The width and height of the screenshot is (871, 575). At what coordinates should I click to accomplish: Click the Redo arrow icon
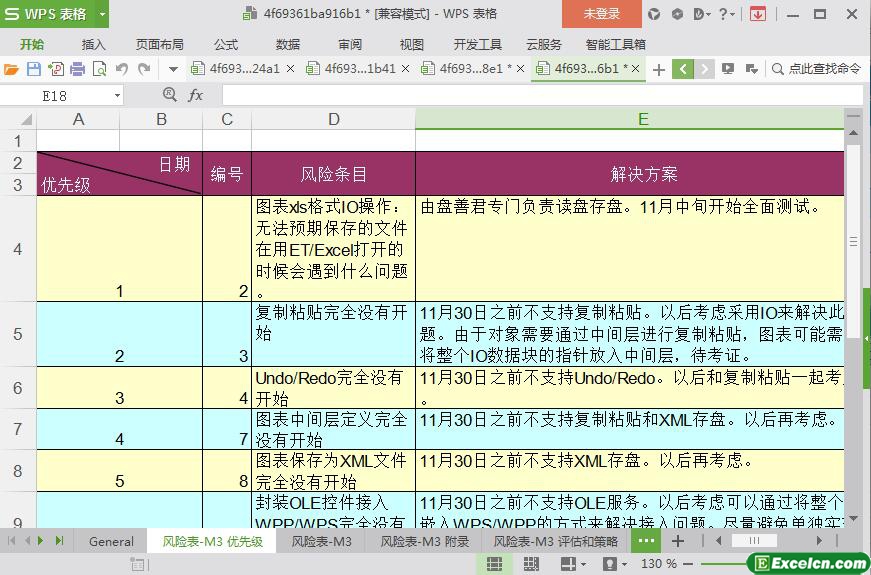pyautogui.click(x=144, y=69)
